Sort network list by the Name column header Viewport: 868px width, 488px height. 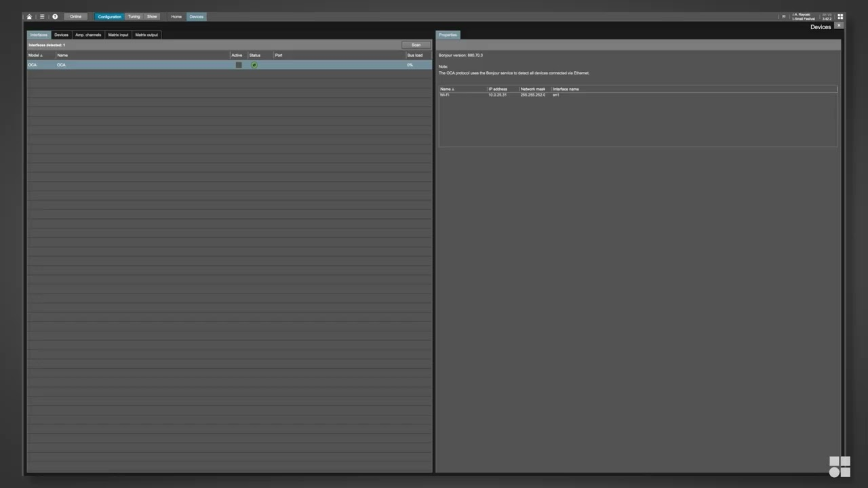coord(448,89)
